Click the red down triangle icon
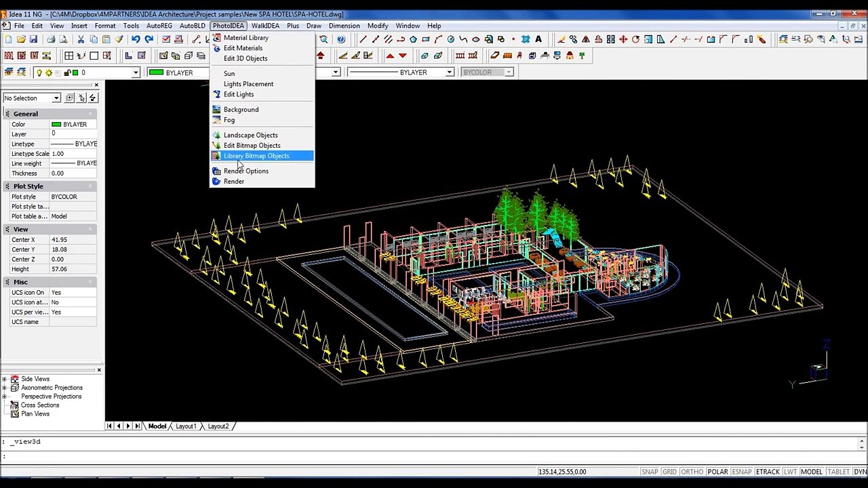 [403, 56]
